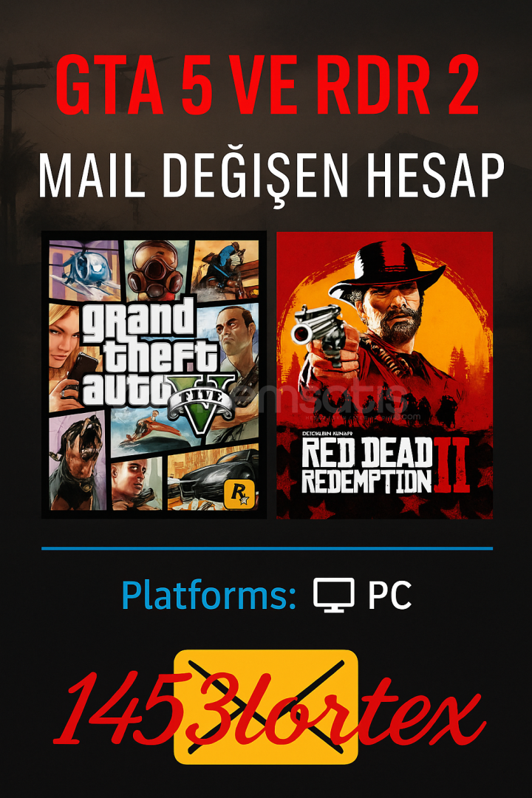Click the Rockstar Games logo on GTA cover
532x798 pixels.
coord(237,493)
